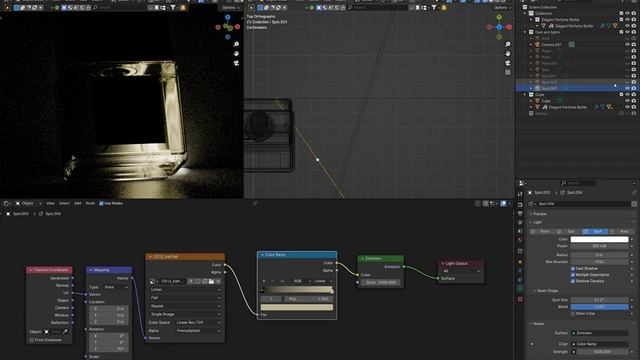Viewport: 640px width, 360px height.
Task: Open the Node menu in shader editor
Action: [x=90, y=203]
